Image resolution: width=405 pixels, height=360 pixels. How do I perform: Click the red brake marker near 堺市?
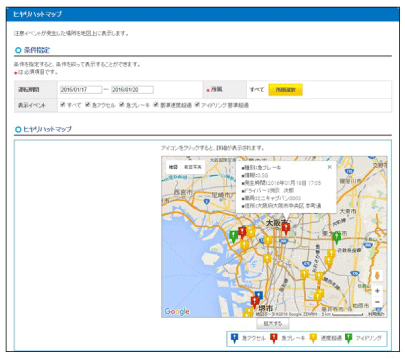[x=255, y=302]
